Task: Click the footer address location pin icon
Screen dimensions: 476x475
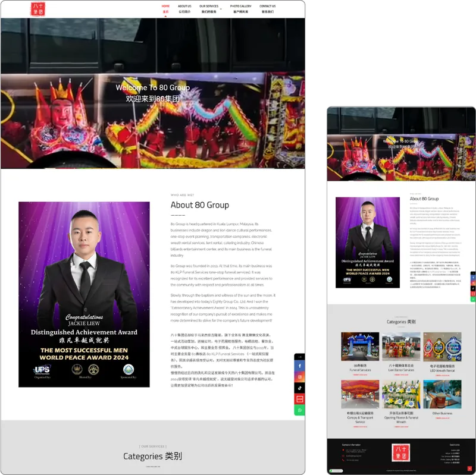Action: click(343, 451)
